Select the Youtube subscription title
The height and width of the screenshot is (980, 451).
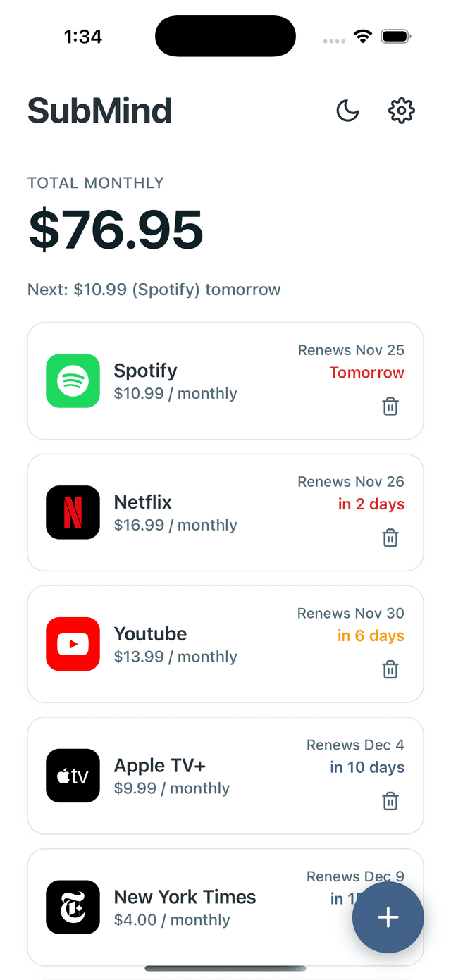150,634
